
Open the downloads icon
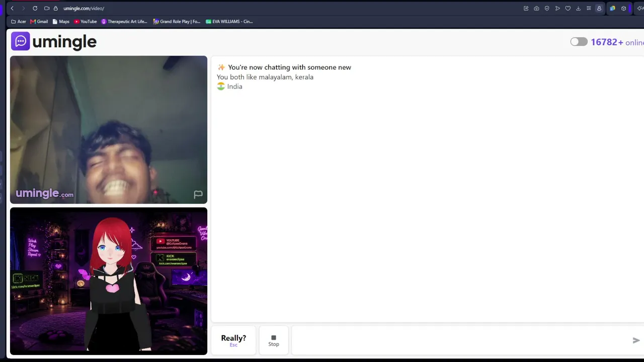pyautogui.click(x=578, y=8)
